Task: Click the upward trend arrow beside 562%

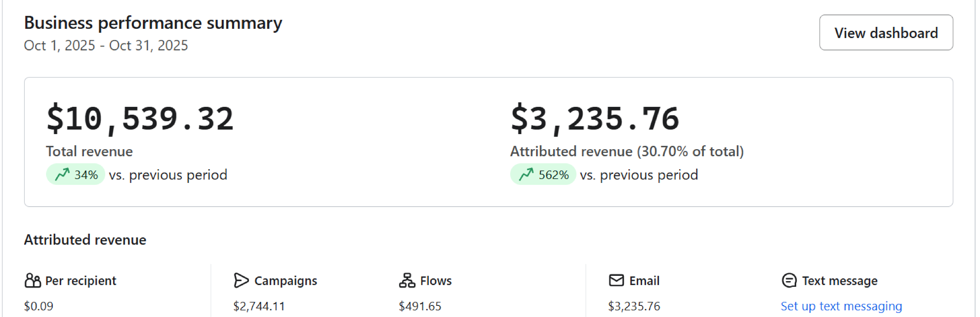Action: (526, 174)
